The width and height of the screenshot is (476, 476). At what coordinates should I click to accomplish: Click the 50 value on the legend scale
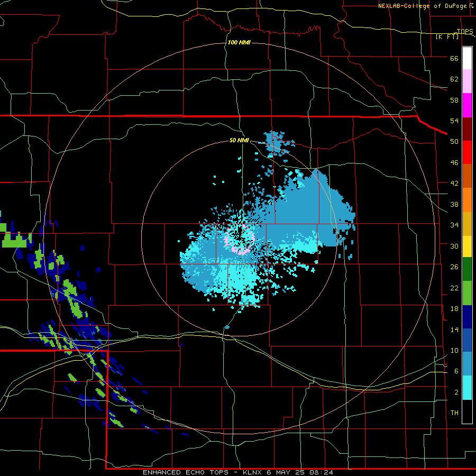pyautogui.click(x=454, y=141)
